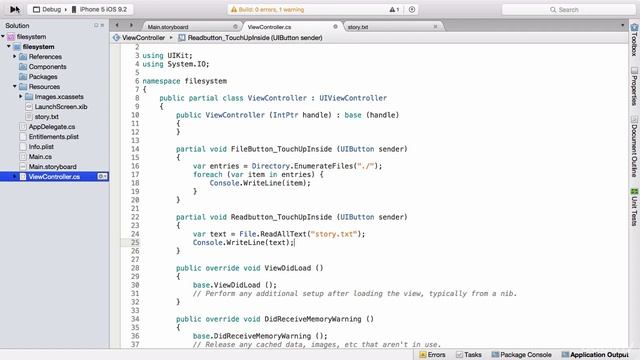Open the warning count indicator

click(x=394, y=9)
